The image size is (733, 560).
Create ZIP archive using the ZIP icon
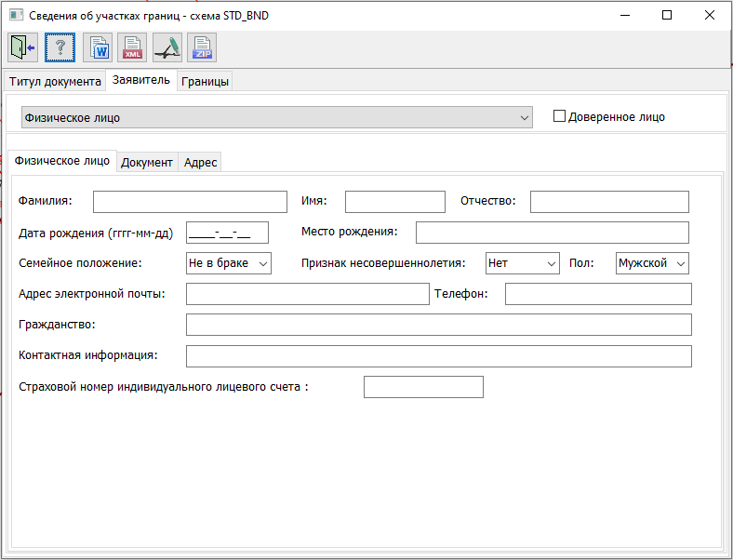pos(202,47)
